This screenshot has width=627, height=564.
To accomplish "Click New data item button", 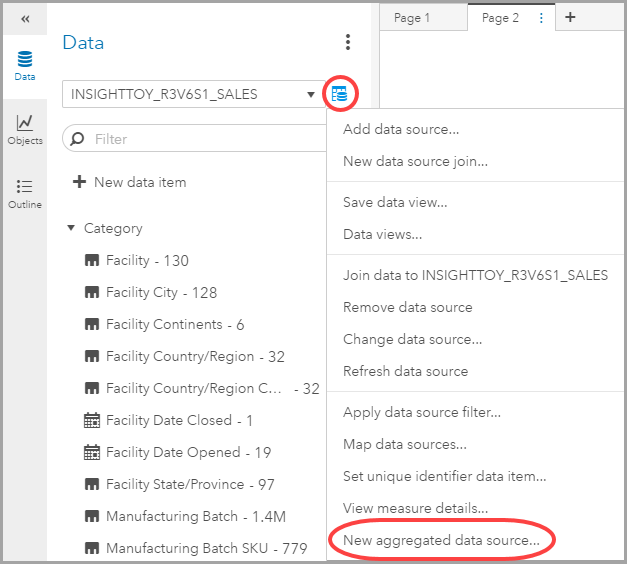I will [130, 182].
